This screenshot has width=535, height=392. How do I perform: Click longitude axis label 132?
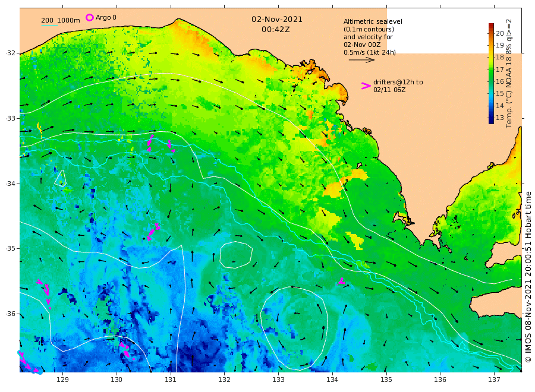(224, 380)
